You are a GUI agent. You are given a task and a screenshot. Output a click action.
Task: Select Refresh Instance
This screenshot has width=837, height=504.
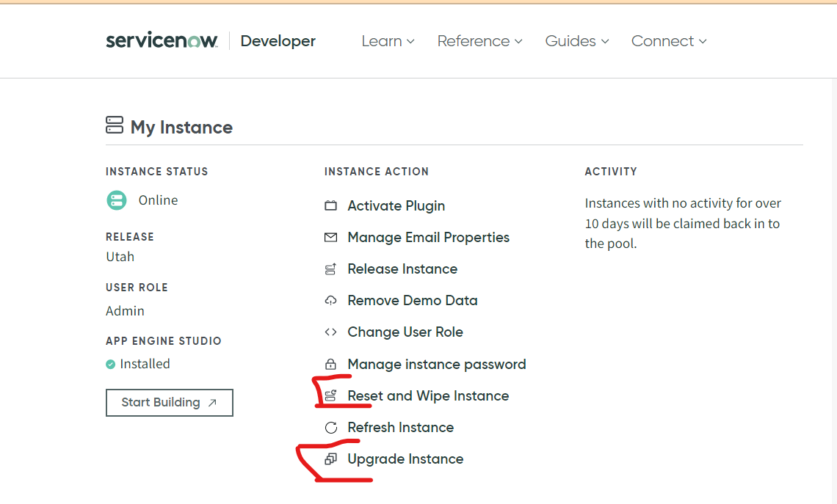pyautogui.click(x=400, y=427)
